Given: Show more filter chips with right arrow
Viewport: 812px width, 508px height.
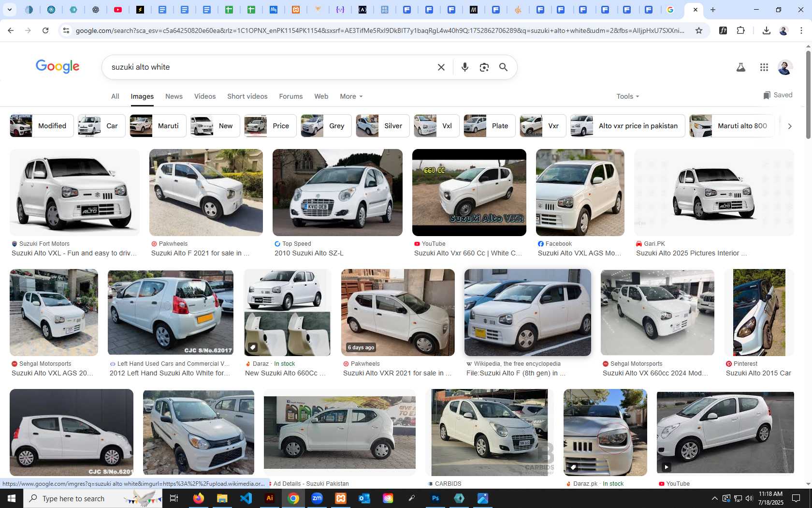Looking at the screenshot, I should [x=790, y=126].
